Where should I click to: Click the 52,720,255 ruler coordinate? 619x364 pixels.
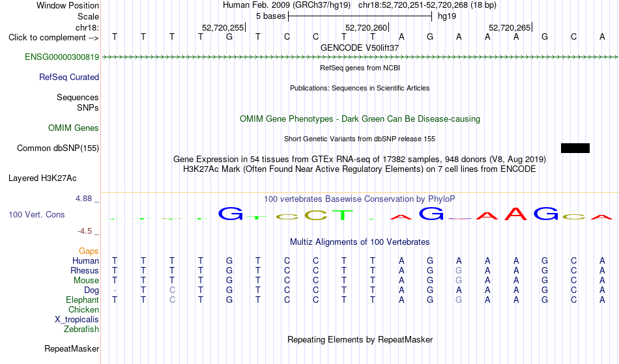pos(223,27)
